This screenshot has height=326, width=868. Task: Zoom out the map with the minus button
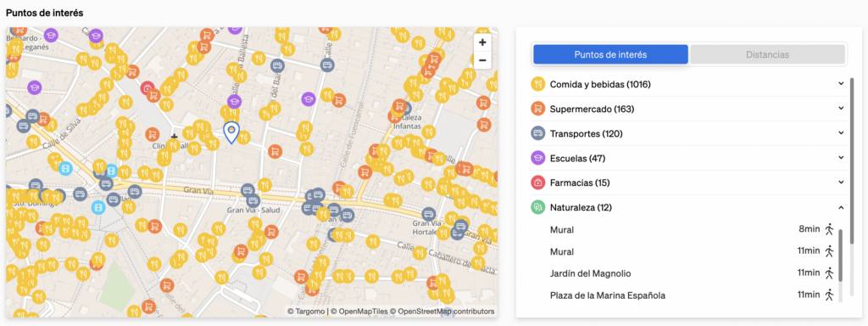click(x=482, y=60)
